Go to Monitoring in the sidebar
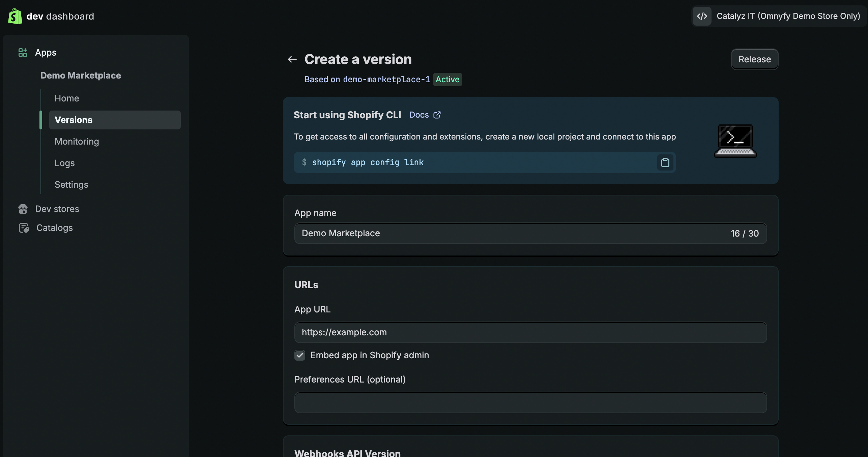868x457 pixels. pyautogui.click(x=77, y=142)
